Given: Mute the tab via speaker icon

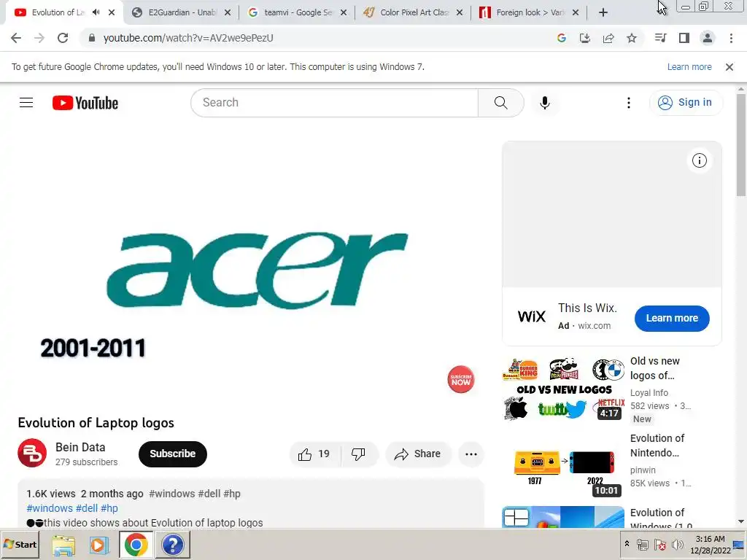Looking at the screenshot, I should point(96,12).
